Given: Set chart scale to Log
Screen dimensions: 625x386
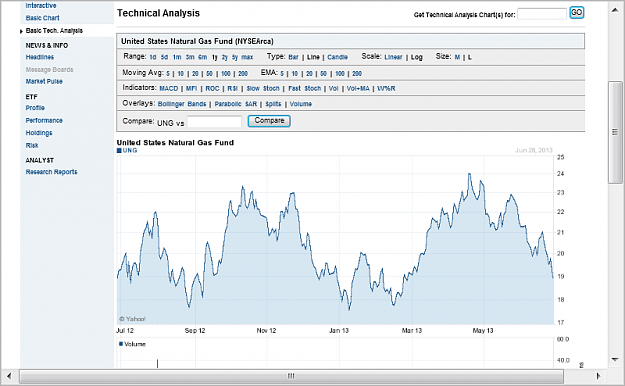Looking at the screenshot, I should [417, 57].
